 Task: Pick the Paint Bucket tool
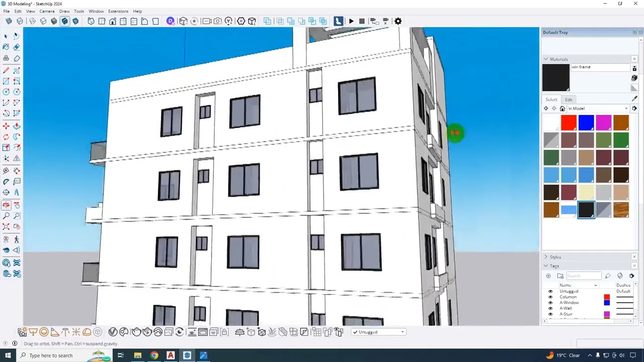[x=6, y=47]
